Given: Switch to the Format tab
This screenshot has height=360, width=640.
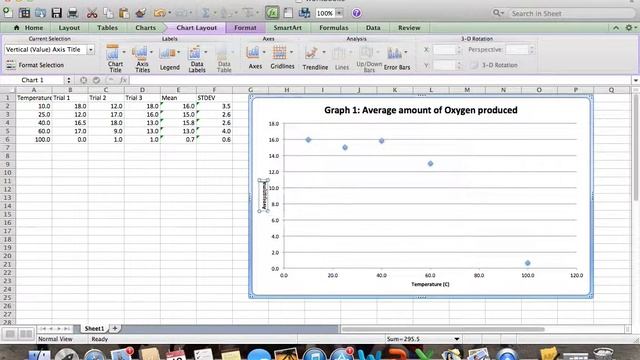Looking at the screenshot, I should point(245,28).
